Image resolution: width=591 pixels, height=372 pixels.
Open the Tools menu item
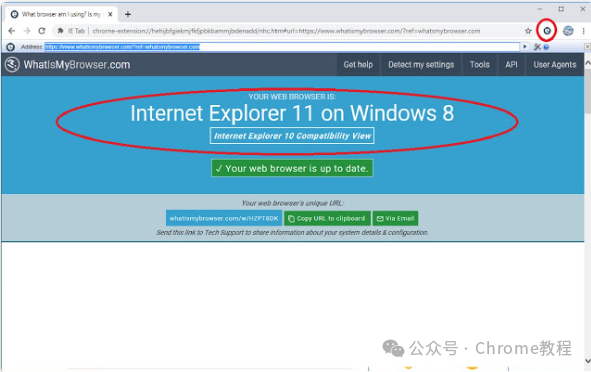click(479, 64)
